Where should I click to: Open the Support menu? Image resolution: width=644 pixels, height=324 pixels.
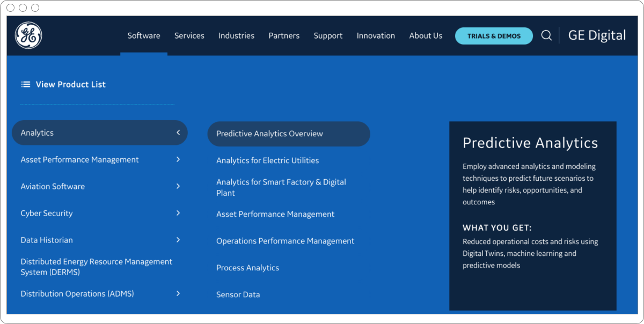(x=328, y=35)
